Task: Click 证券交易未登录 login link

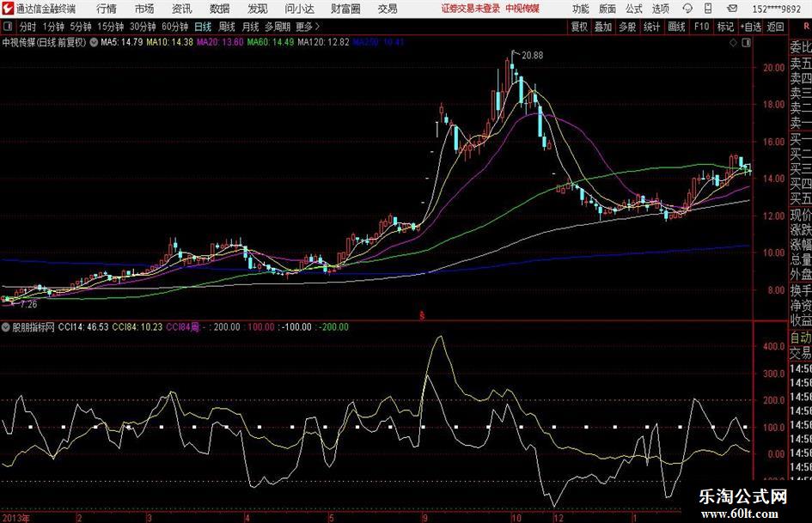Action: pos(471,9)
